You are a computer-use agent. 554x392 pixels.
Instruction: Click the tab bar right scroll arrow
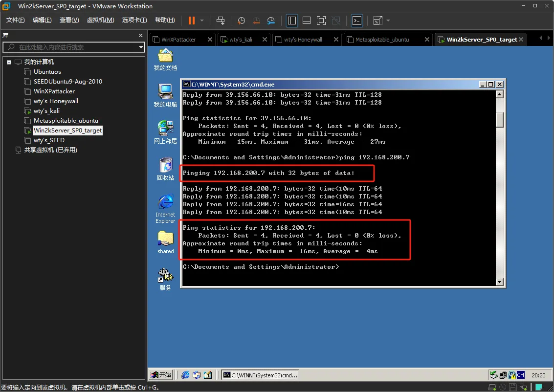click(549, 38)
